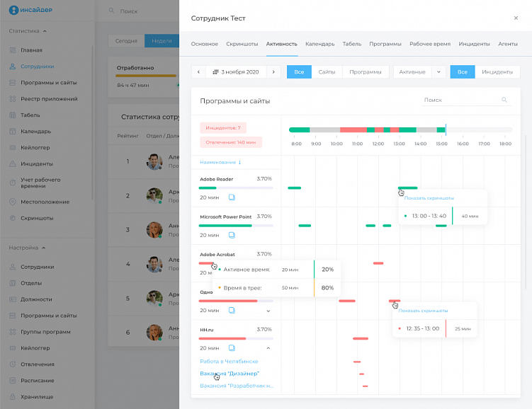
Task: Open calendar picker for 3 ноября 2020
Action: (236, 72)
